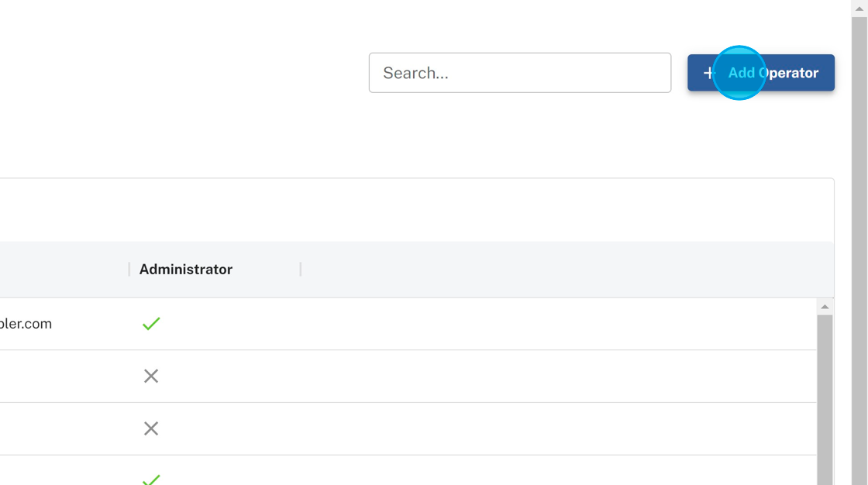This screenshot has width=868, height=485.
Task: Click the empty header area left of Administrator
Action: click(62, 270)
